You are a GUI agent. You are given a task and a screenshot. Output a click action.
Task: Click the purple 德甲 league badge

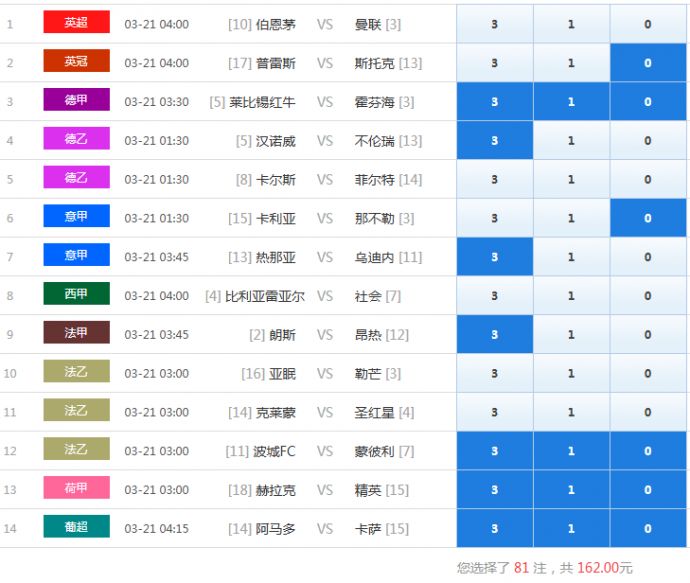(76, 100)
